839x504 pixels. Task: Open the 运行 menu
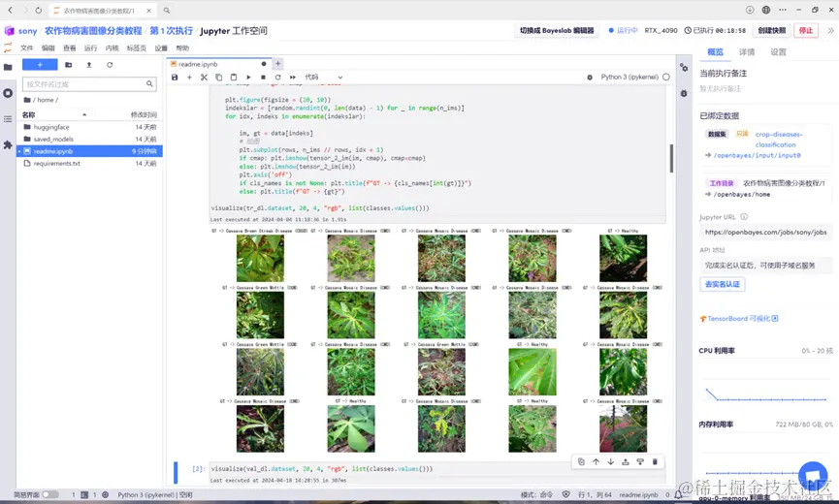click(90, 48)
